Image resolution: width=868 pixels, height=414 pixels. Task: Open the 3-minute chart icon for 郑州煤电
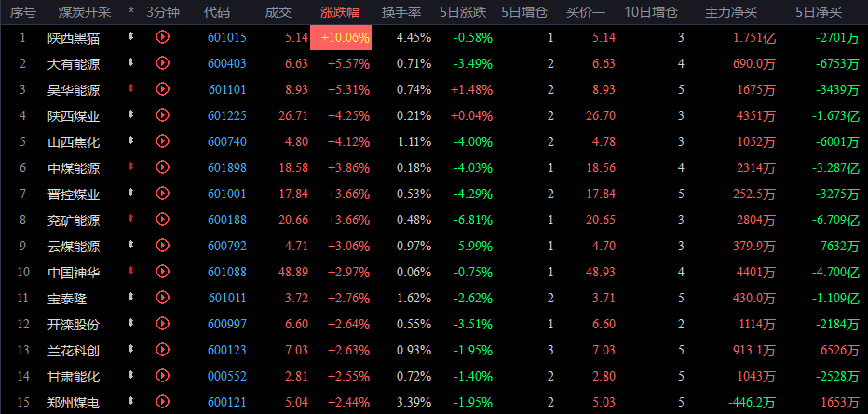(163, 402)
